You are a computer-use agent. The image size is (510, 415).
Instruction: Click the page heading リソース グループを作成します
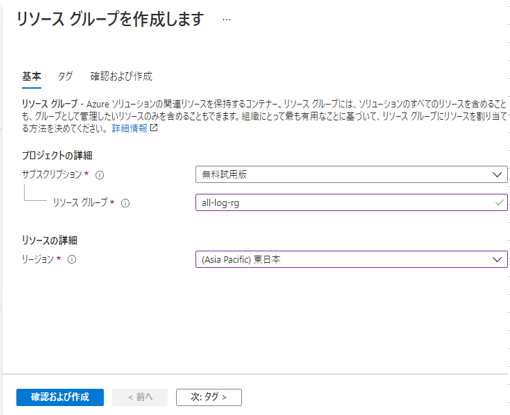pos(110,19)
